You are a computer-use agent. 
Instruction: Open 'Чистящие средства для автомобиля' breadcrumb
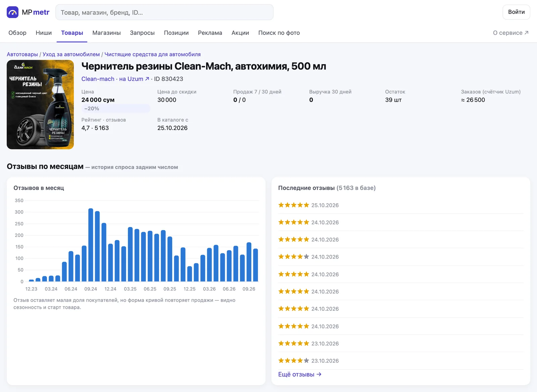[152, 54]
